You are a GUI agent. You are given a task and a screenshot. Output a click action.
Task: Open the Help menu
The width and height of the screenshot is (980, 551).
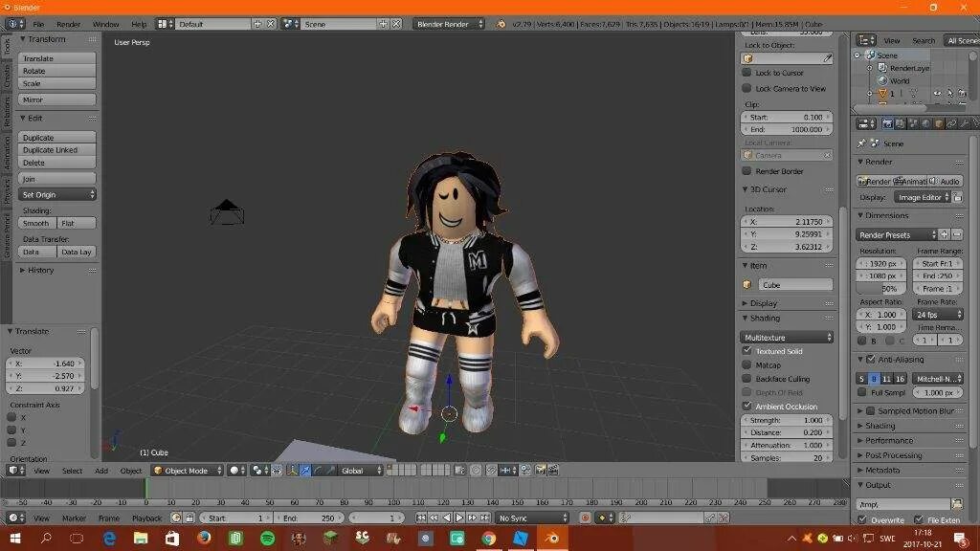(x=139, y=24)
